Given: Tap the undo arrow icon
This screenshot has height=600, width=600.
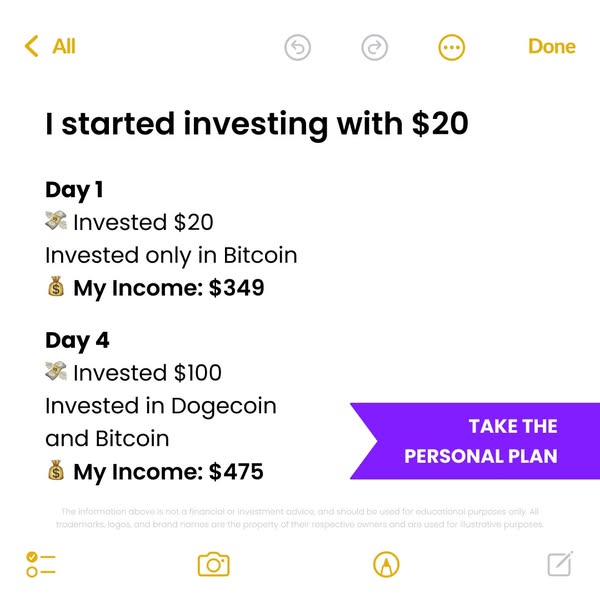Looking at the screenshot, I should [x=297, y=47].
